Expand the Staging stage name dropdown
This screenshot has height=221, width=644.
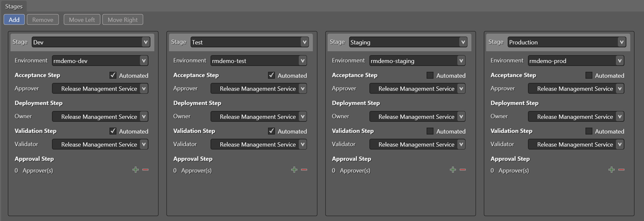(x=408, y=42)
